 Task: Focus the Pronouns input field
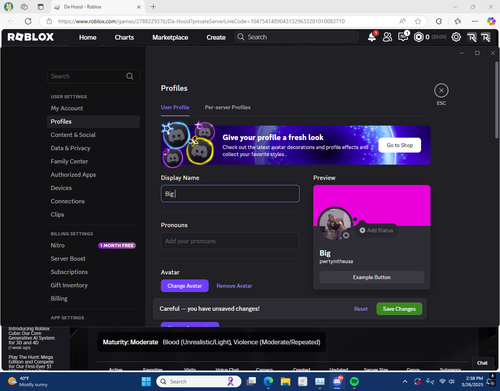click(x=230, y=241)
